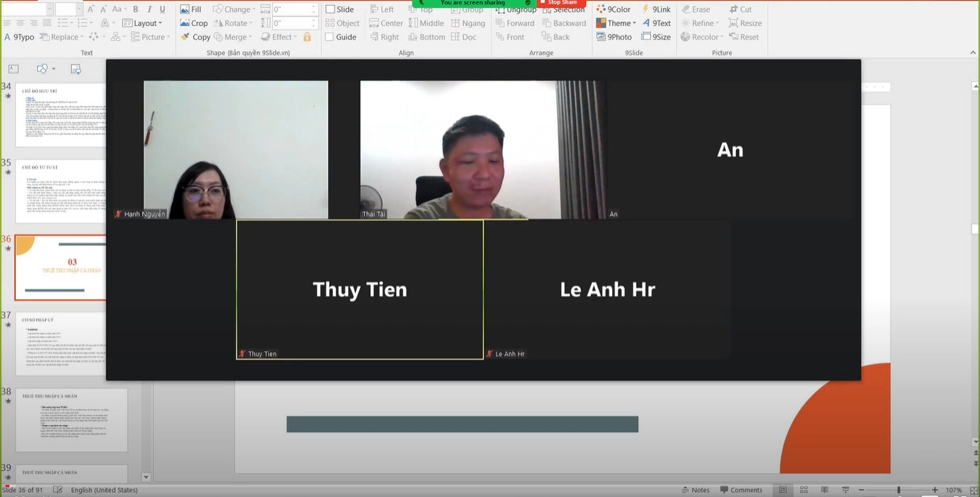Click the 9Size tool
The image size is (980, 497).
pos(656,37)
